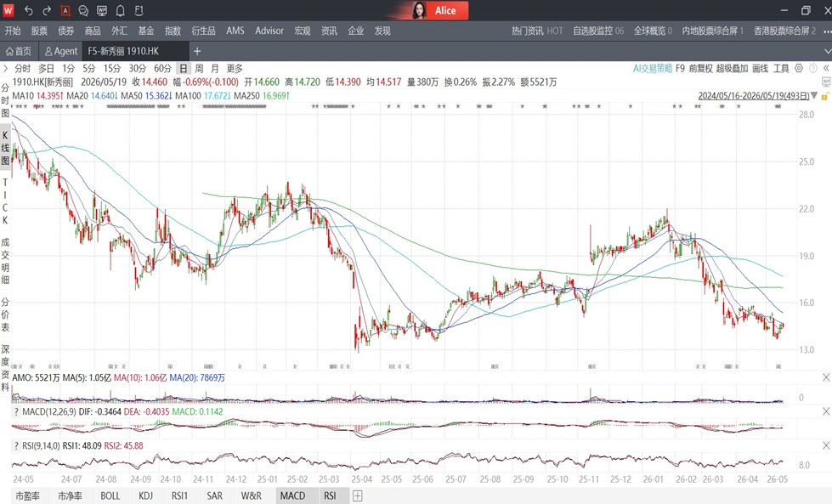The height and width of the screenshot is (504, 832).
Task: Click the undo back arrow icon
Action: coord(29,10)
